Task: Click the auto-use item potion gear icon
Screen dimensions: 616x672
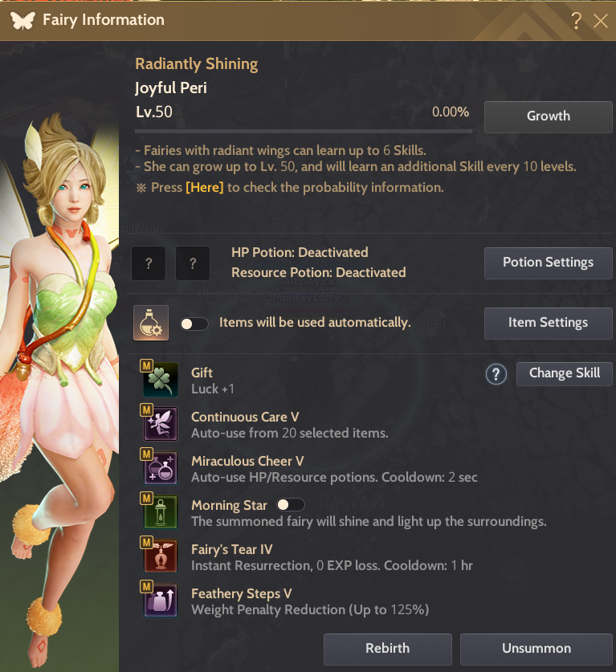Action: pyautogui.click(x=151, y=323)
